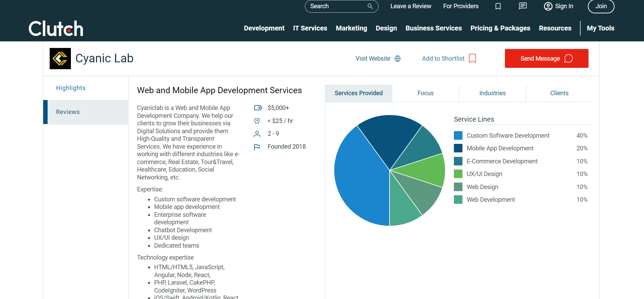Select Highlights in the sidebar
This screenshot has height=299, width=644.
(86, 88)
